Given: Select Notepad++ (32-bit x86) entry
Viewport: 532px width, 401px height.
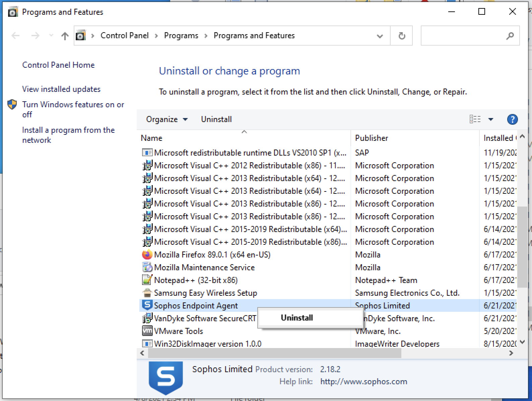Looking at the screenshot, I should click(x=328, y=280).
